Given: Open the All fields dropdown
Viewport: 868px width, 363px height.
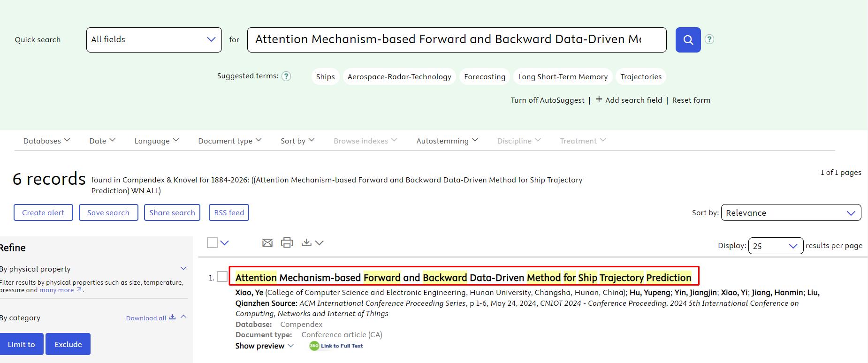Looking at the screenshot, I should pyautogui.click(x=154, y=40).
